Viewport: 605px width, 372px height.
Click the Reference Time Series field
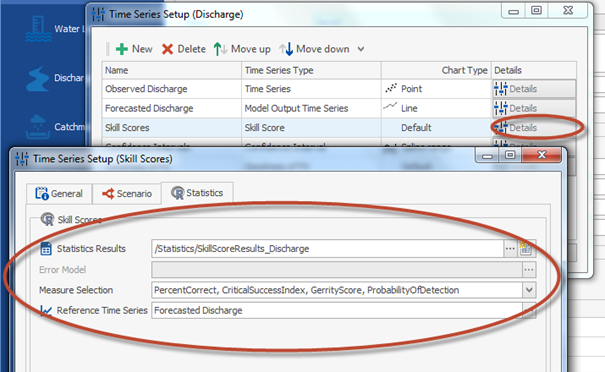pos(337,310)
